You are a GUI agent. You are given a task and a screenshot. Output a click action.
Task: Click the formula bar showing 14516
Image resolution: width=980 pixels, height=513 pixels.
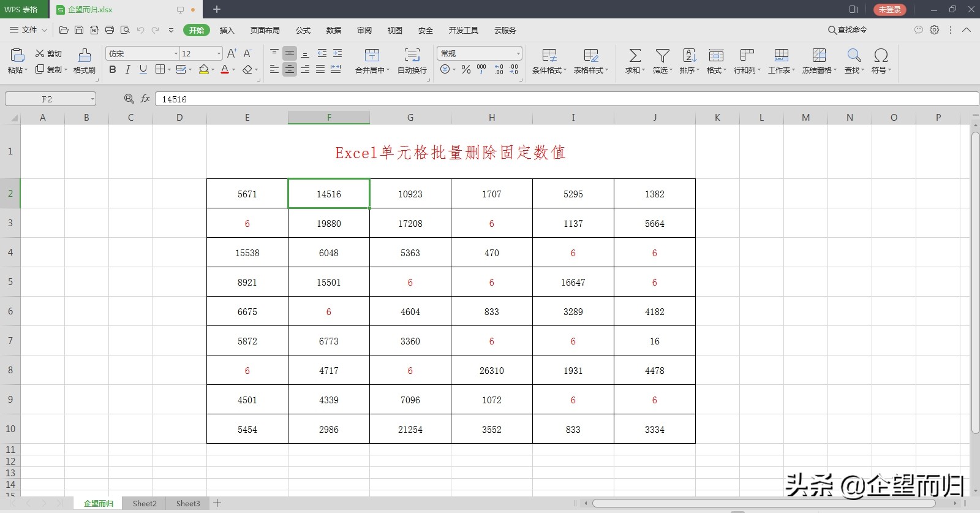coord(567,99)
